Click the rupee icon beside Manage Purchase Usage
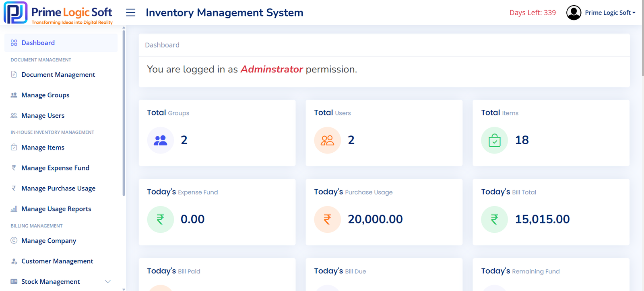Image resolution: width=644 pixels, height=291 pixels. [x=14, y=188]
